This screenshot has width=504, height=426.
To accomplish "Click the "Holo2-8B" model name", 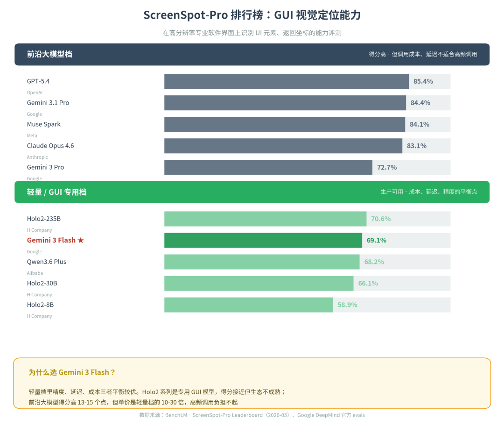I will point(41,305).
